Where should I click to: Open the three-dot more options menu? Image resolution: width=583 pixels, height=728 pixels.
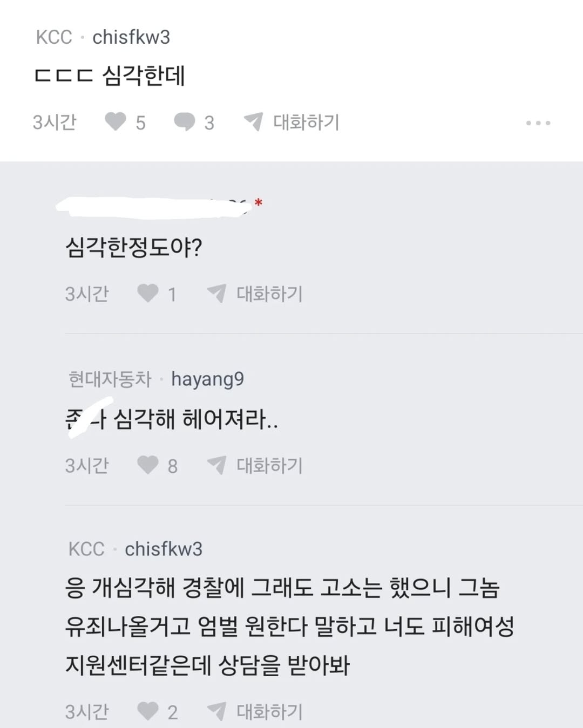tap(538, 123)
